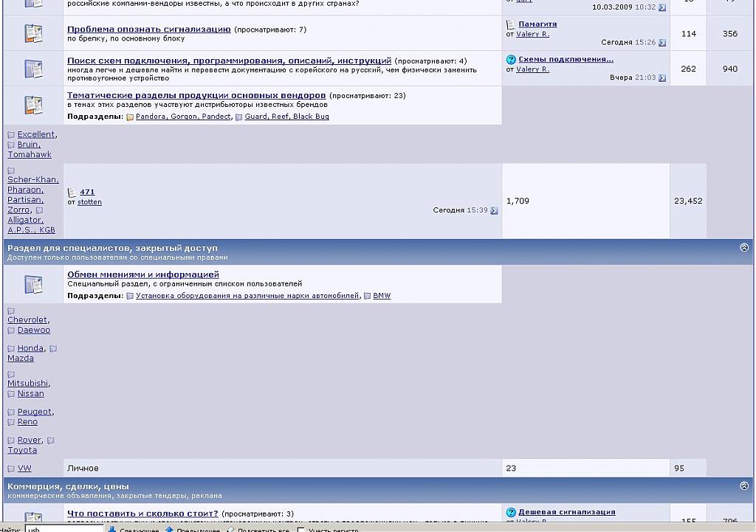This screenshot has width=756, height=532.
Task: Open the Alligator subforum link
Action: [x=24, y=220]
